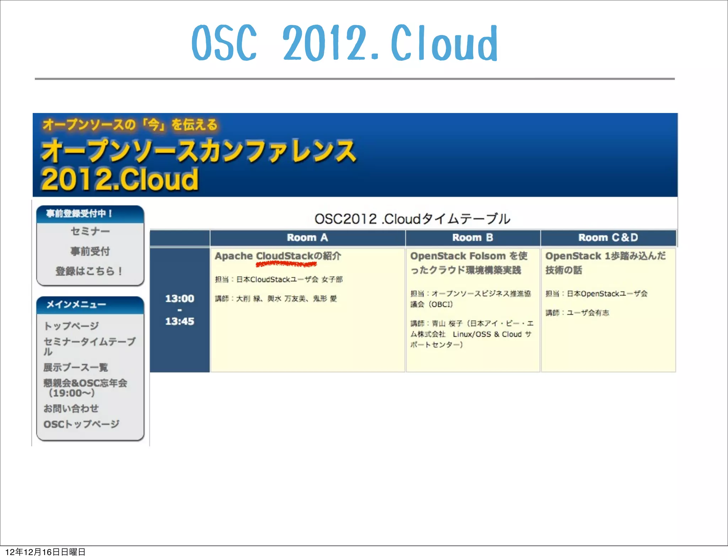
Task: Select the Room B column header
Action: point(472,238)
